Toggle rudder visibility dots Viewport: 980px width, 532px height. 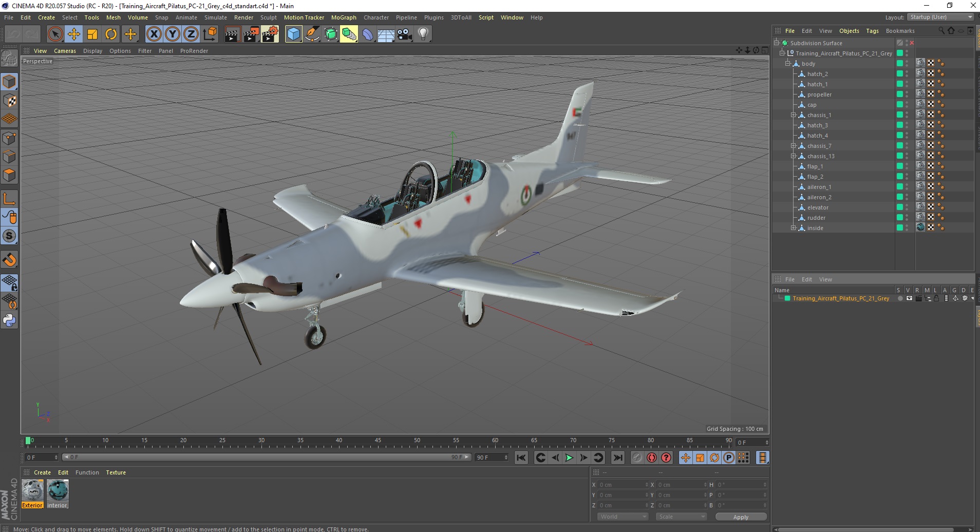coord(907,218)
